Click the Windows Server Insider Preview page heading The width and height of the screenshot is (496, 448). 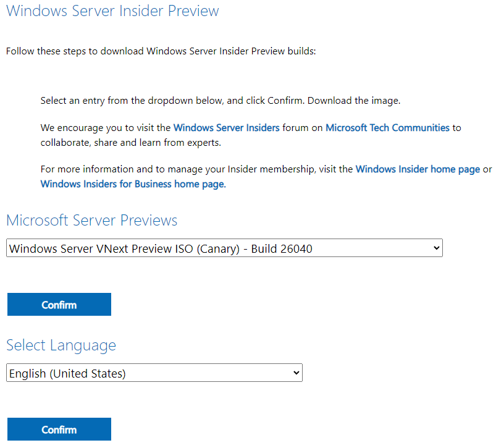coord(112,11)
